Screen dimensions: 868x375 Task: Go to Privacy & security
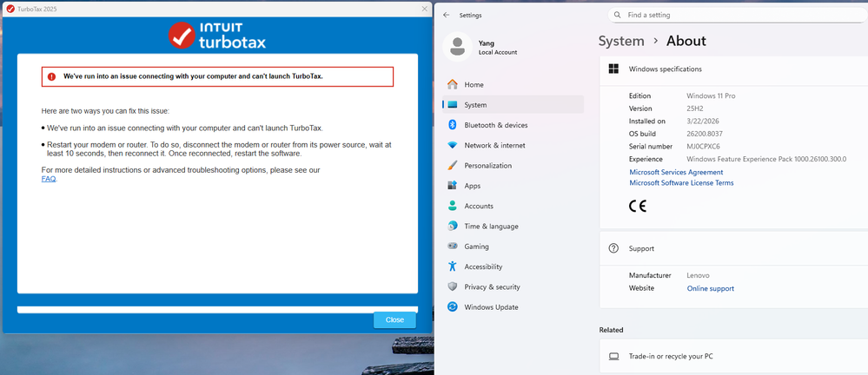tap(513, 286)
